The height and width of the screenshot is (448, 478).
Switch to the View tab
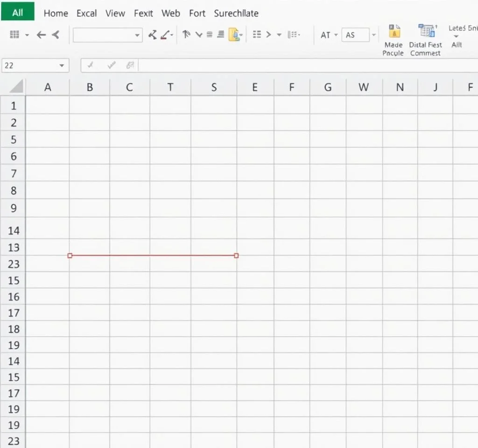115,13
